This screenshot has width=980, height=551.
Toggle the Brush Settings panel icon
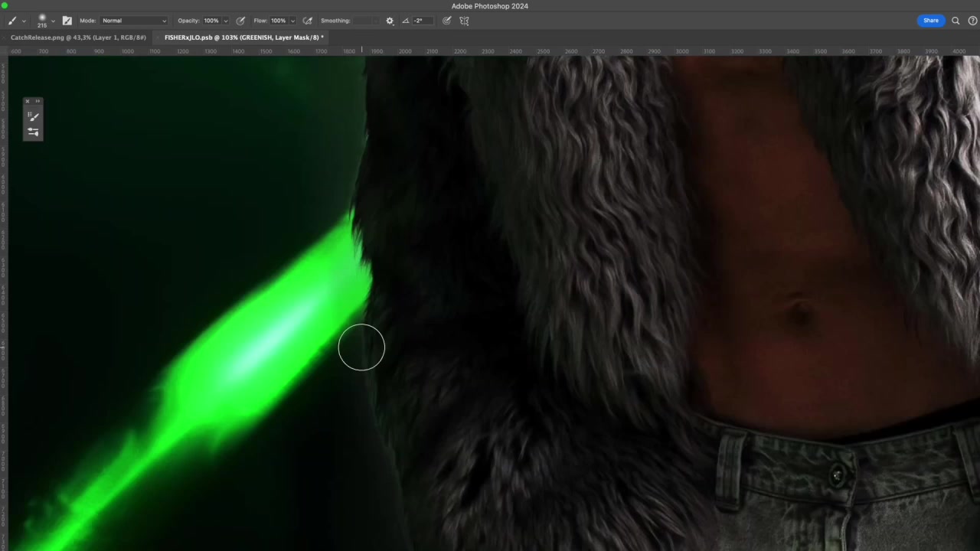point(67,21)
